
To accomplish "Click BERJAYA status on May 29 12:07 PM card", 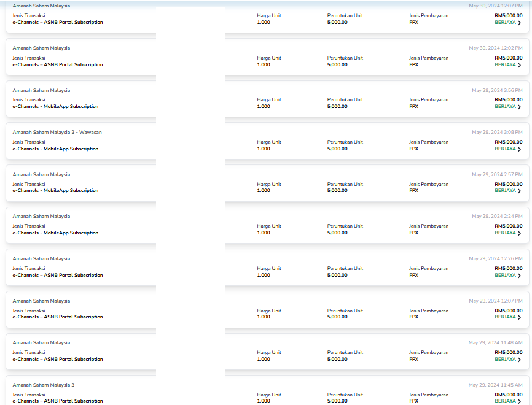I will point(505,317).
